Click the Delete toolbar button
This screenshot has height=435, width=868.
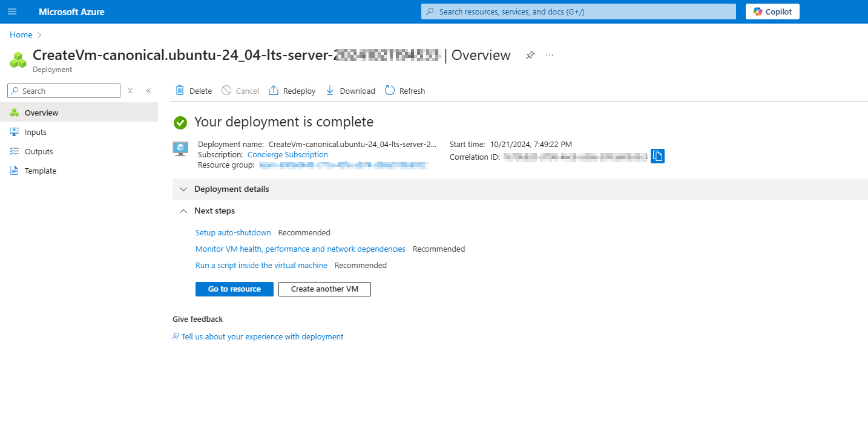194,91
